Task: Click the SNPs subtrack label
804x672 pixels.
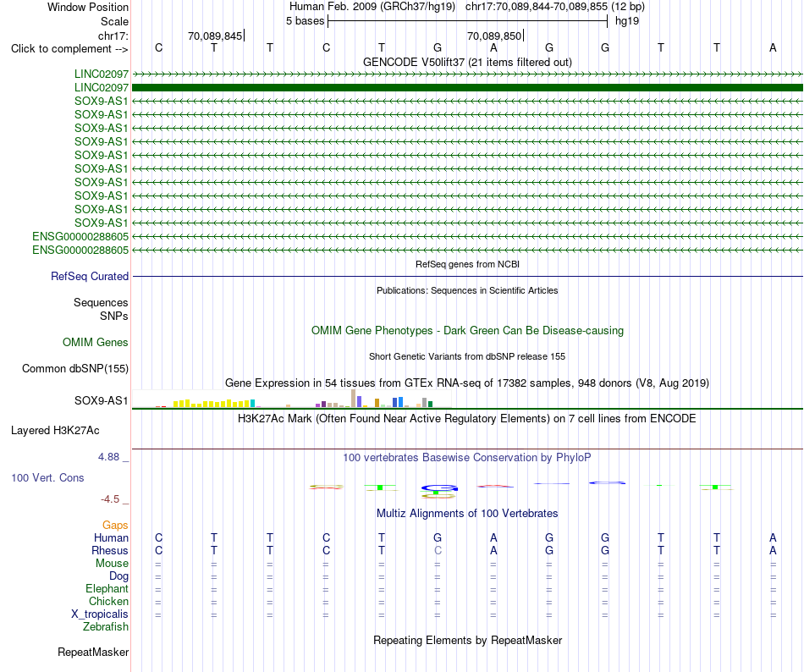Action: (114, 316)
